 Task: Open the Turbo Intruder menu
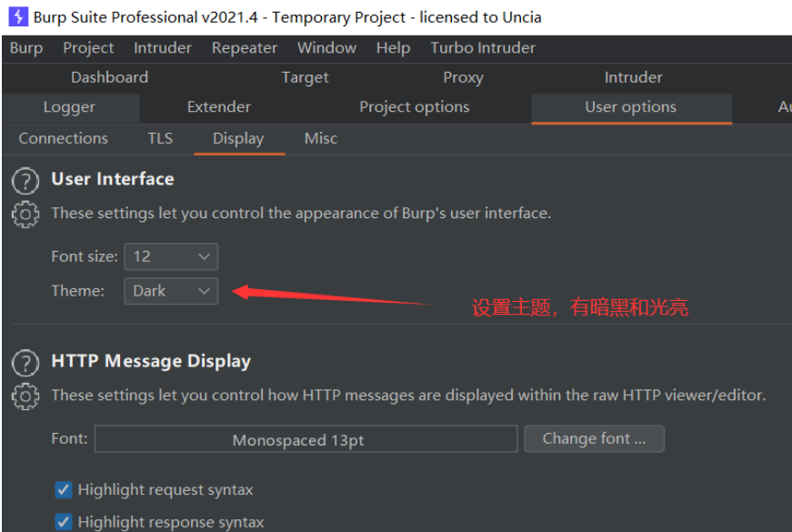[x=483, y=48]
